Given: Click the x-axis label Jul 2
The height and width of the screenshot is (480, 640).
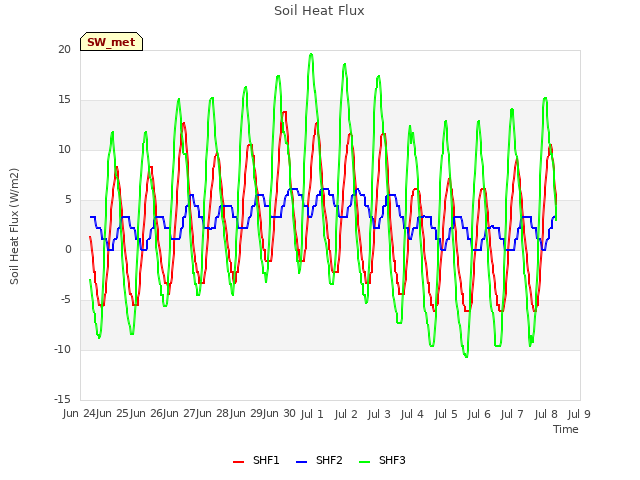Looking at the screenshot, I should click(x=346, y=414).
